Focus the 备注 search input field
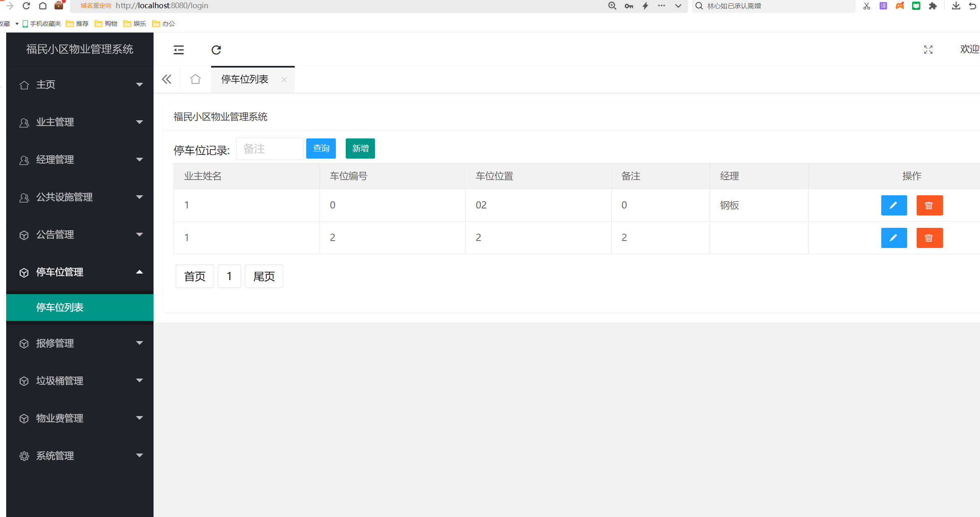The height and width of the screenshot is (517, 980). 270,149
